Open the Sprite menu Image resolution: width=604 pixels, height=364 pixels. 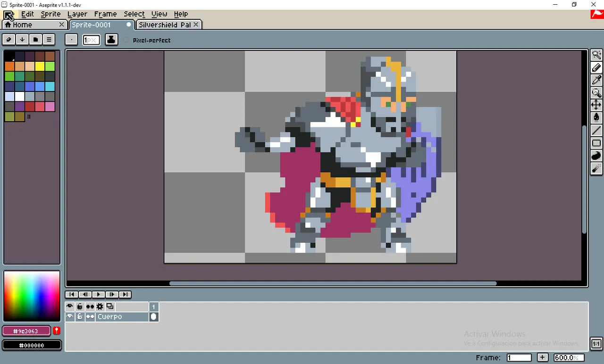tap(50, 14)
